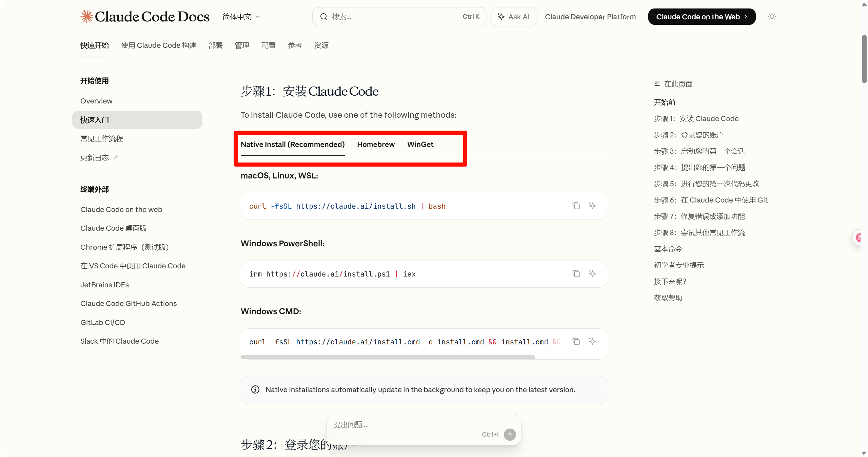Click the CMD code horizontal scrollbar
868x457 pixels.
click(388, 357)
